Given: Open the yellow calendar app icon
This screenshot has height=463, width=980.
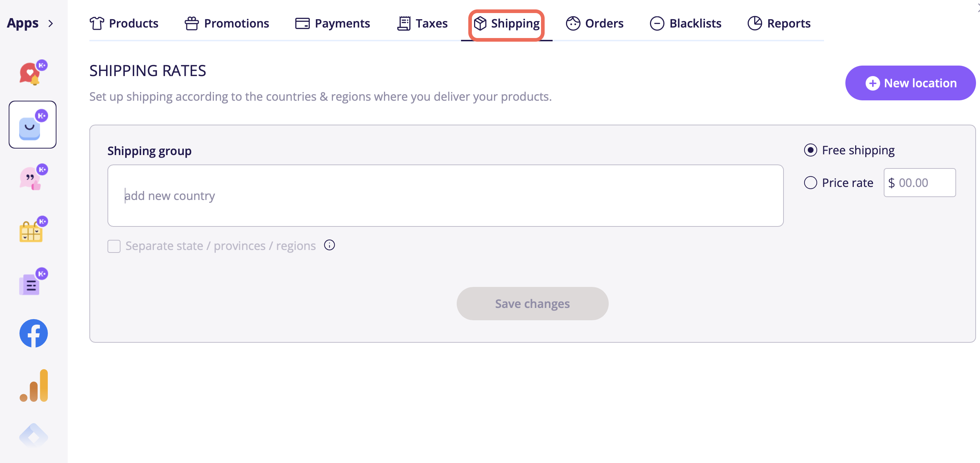Looking at the screenshot, I should coord(33,229).
